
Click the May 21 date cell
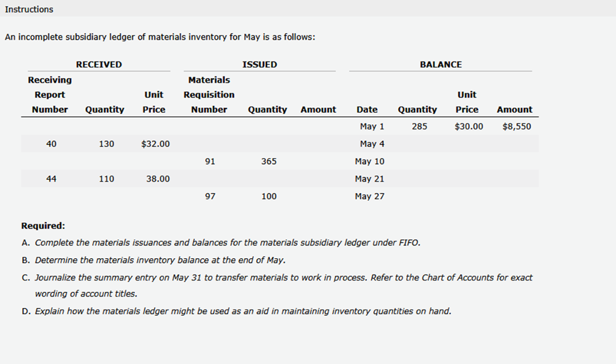tap(369, 179)
